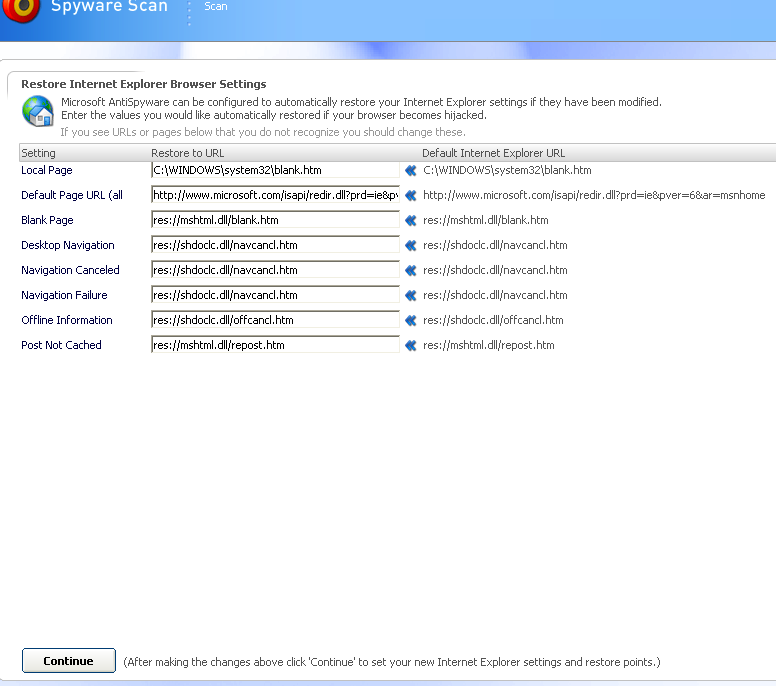Select the Navigation Failure setting label
776x686 pixels.
[x=64, y=295]
